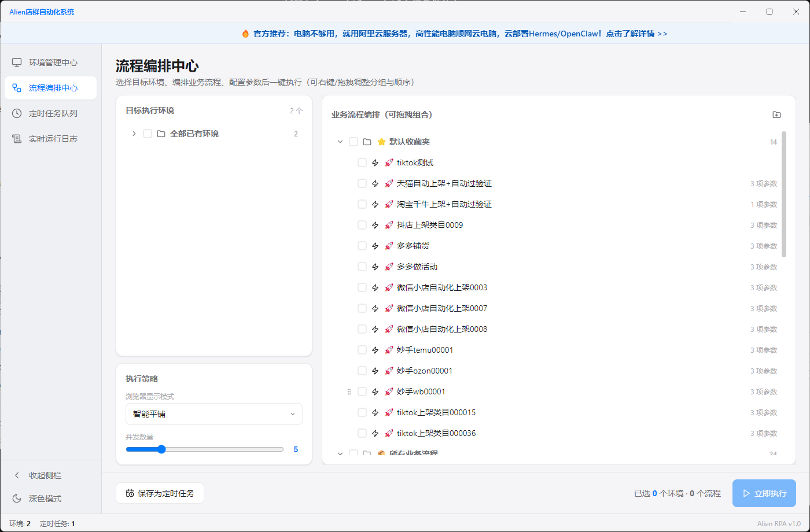The width and height of the screenshot is (810, 532).
Task: Click the moon icon for 深色模式
Action: (x=17, y=498)
